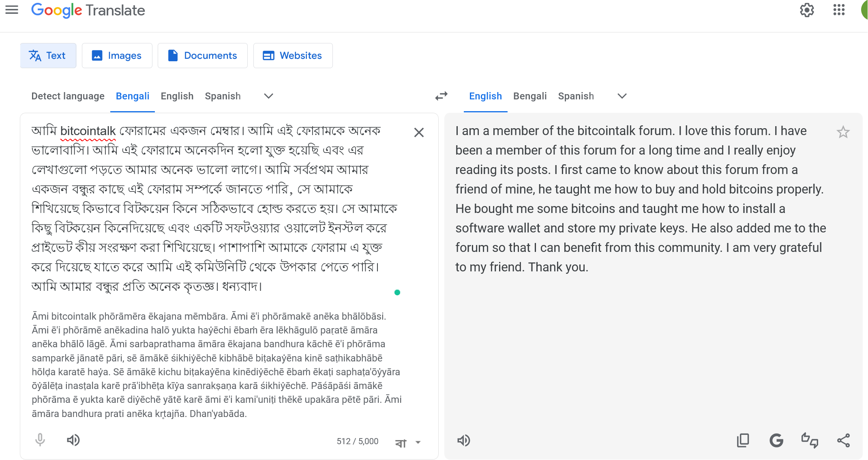Screen dimensions: 868x460
Task: Rate this translation thumbs icon
Action: 810,441
